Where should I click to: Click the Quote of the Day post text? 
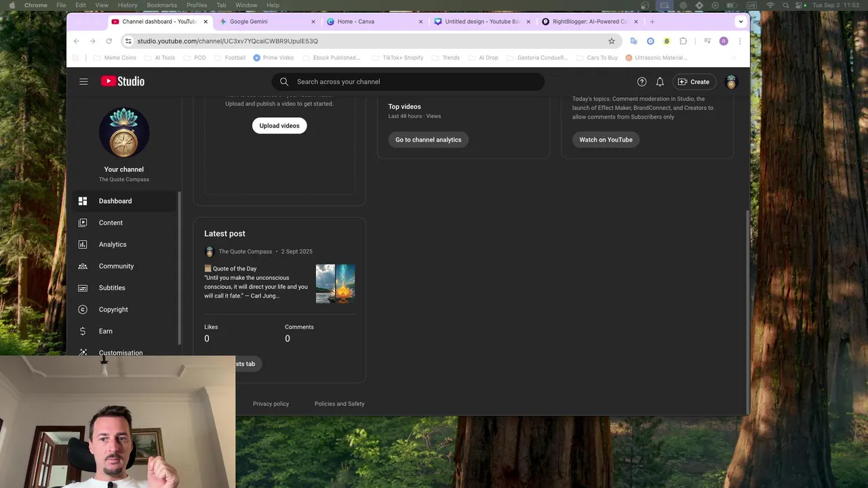256,283
